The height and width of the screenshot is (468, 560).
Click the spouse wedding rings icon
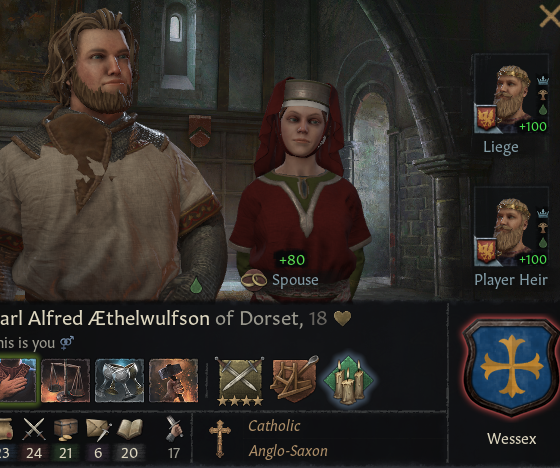(254, 280)
